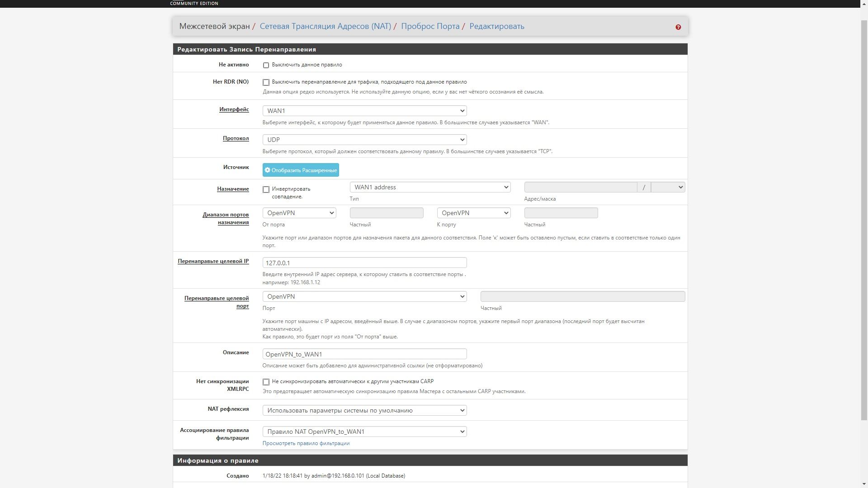
Task: Open the 'From port' OpenVPN dropdown
Action: (299, 213)
